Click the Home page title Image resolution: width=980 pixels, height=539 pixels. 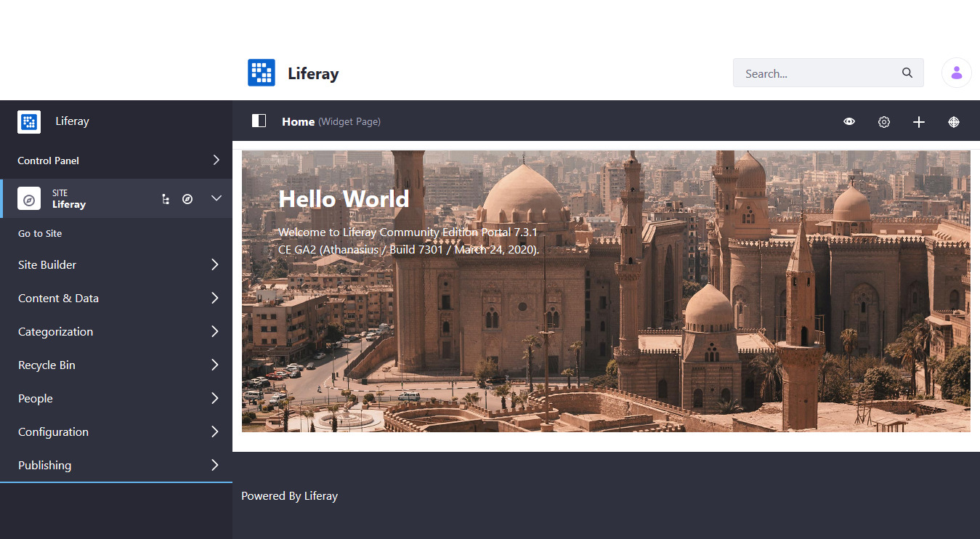298,122
